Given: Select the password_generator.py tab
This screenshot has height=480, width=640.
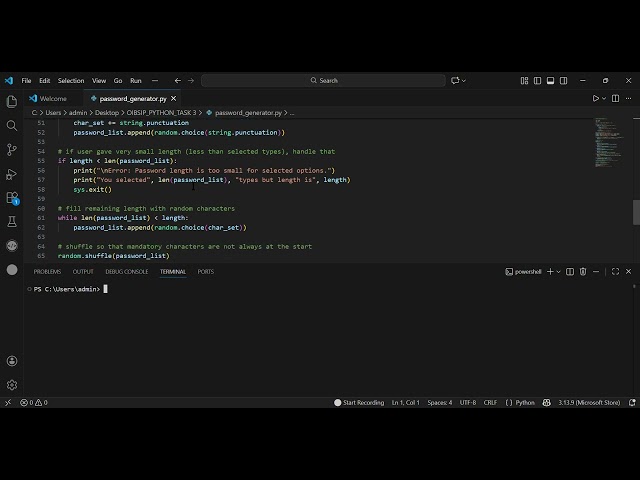Looking at the screenshot, I should pyautogui.click(x=133, y=98).
